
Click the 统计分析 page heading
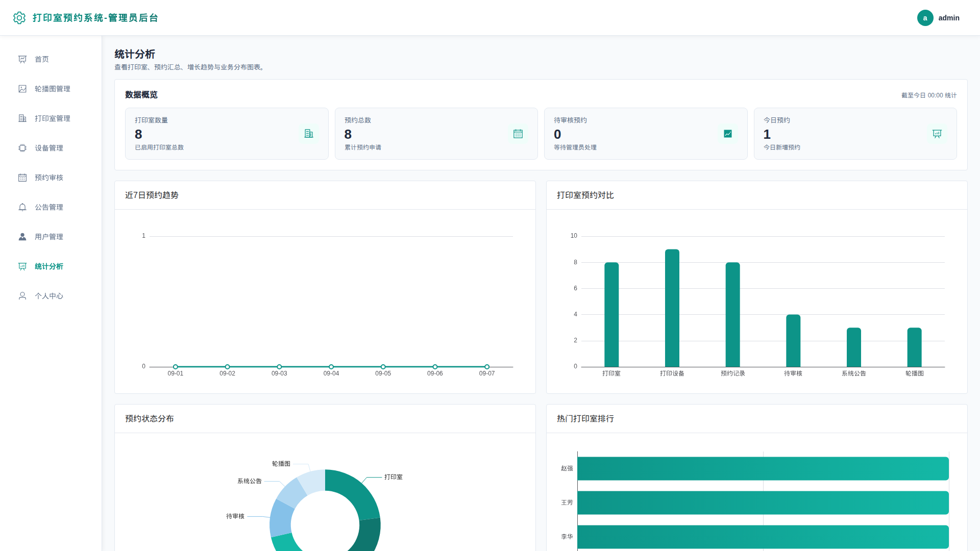tap(135, 54)
